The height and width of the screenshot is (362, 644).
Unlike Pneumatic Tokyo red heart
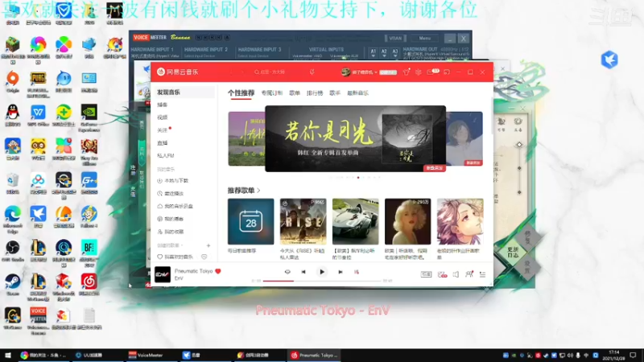point(218,271)
